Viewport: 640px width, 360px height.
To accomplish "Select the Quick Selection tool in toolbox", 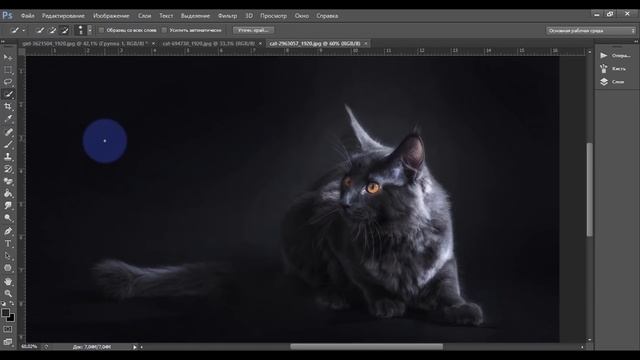I will 8,94.
